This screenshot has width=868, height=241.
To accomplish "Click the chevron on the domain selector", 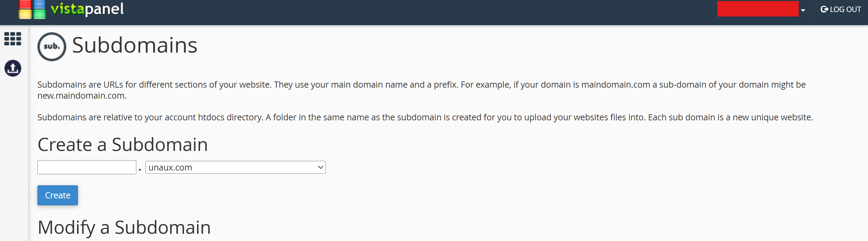I will pyautogui.click(x=320, y=167).
